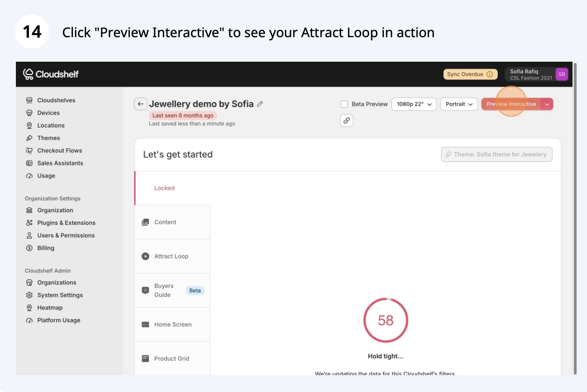This screenshot has width=587, height=392.
Task: Enable the Beta Preview checkbox
Action: pyautogui.click(x=344, y=104)
